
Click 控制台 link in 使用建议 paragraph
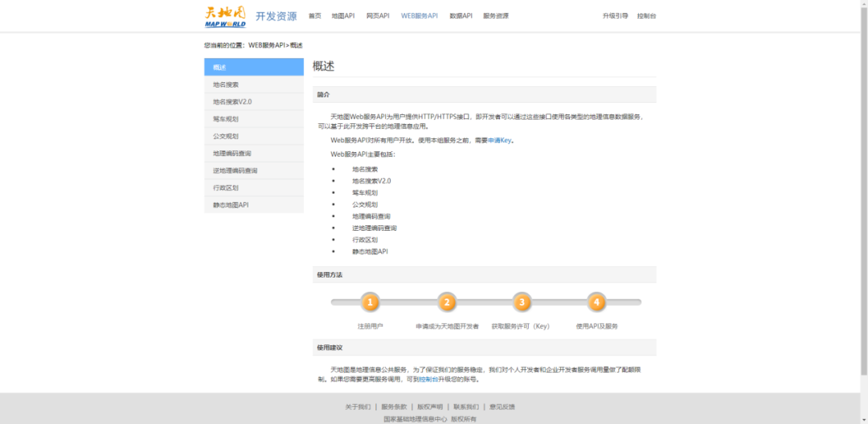click(428, 380)
